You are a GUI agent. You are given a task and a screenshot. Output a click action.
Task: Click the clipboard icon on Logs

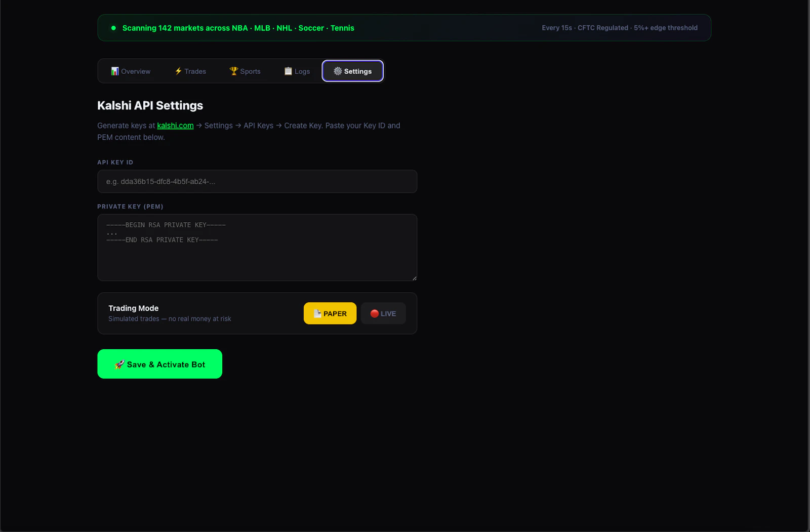[x=288, y=71]
